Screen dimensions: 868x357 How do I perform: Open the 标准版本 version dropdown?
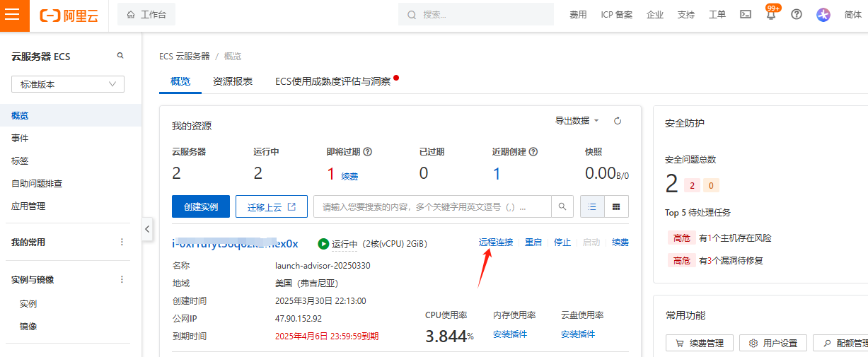[x=68, y=84]
